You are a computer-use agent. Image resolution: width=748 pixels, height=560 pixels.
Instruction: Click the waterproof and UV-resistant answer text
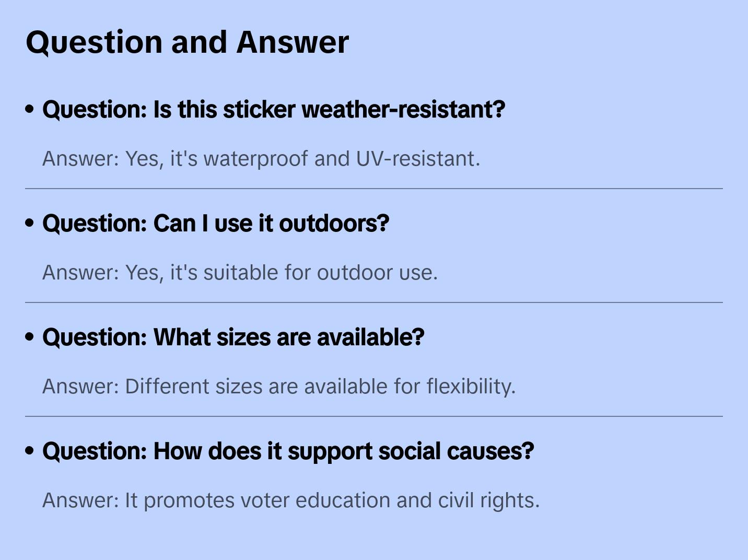(x=261, y=159)
